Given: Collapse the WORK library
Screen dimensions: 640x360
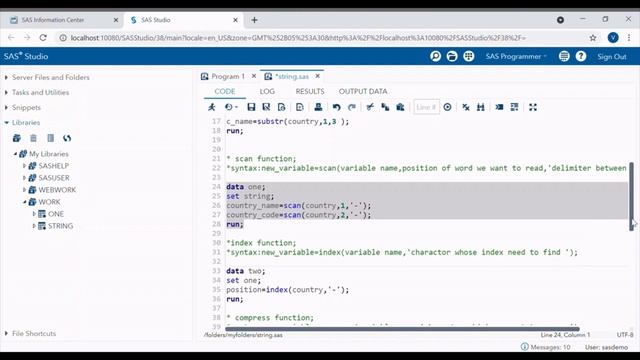Looking at the screenshot, I should click(24, 202).
